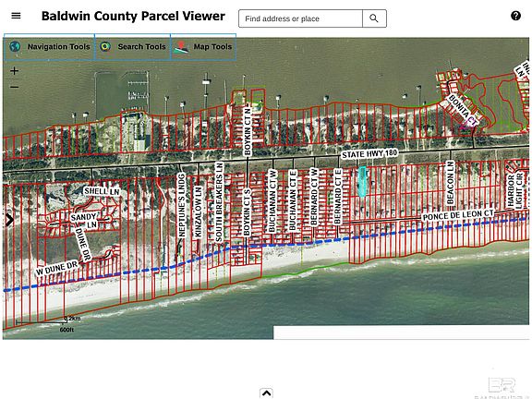
Task: Expand the bottom panel chevron
Action: [x=266, y=393]
